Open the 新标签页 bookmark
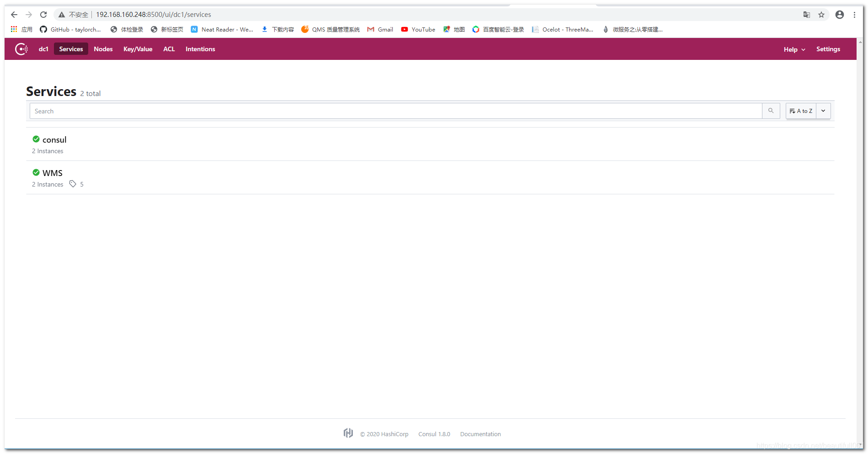 point(167,29)
